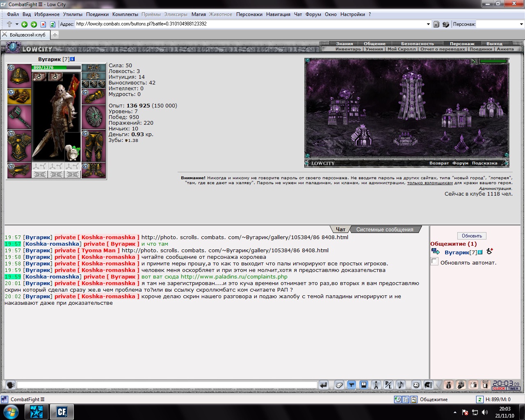
Task: Open the Поединки menu in menu bar
Action: (x=97, y=14)
